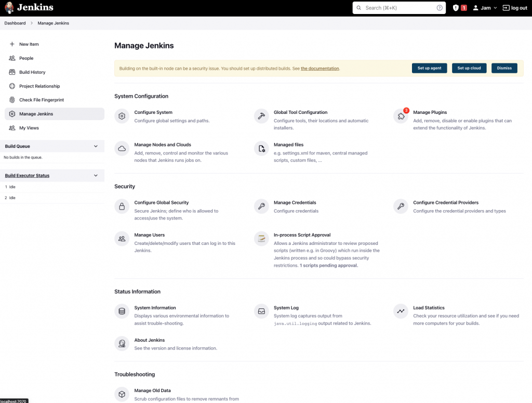The image size is (532, 403).
Task: Open the documentation link
Action: click(320, 69)
